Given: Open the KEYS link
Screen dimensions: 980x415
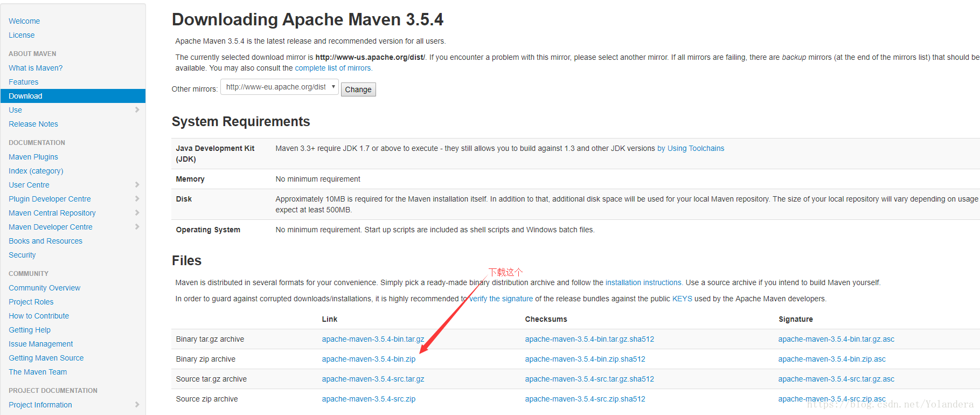Looking at the screenshot, I should click(682, 299).
